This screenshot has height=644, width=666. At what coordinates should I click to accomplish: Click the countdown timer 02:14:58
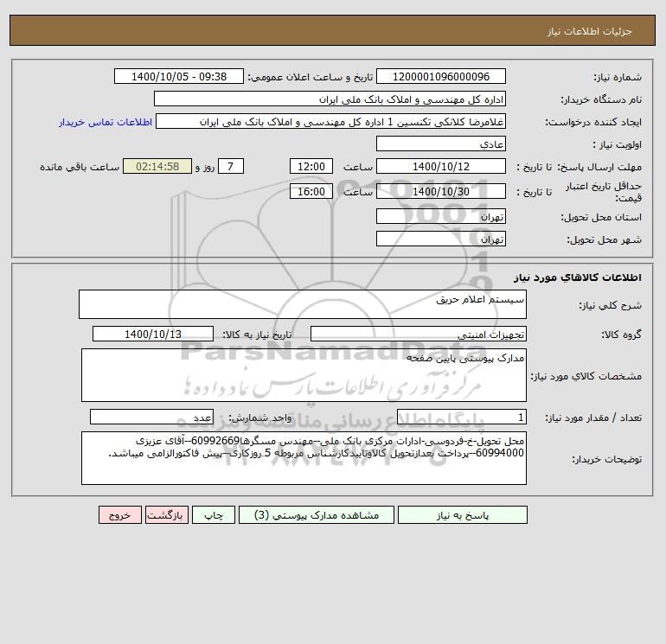[157, 167]
